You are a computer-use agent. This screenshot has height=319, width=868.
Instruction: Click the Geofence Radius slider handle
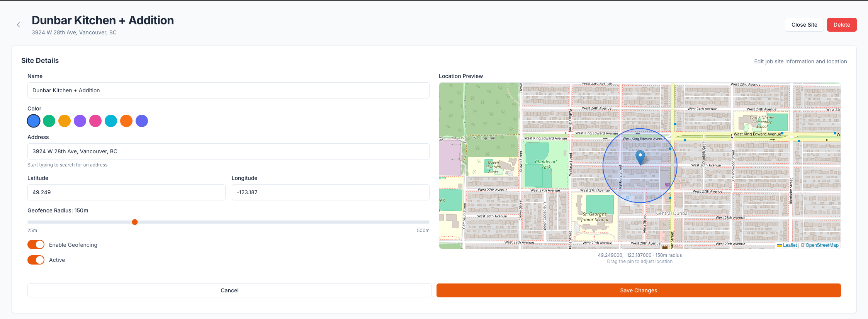[x=135, y=222]
